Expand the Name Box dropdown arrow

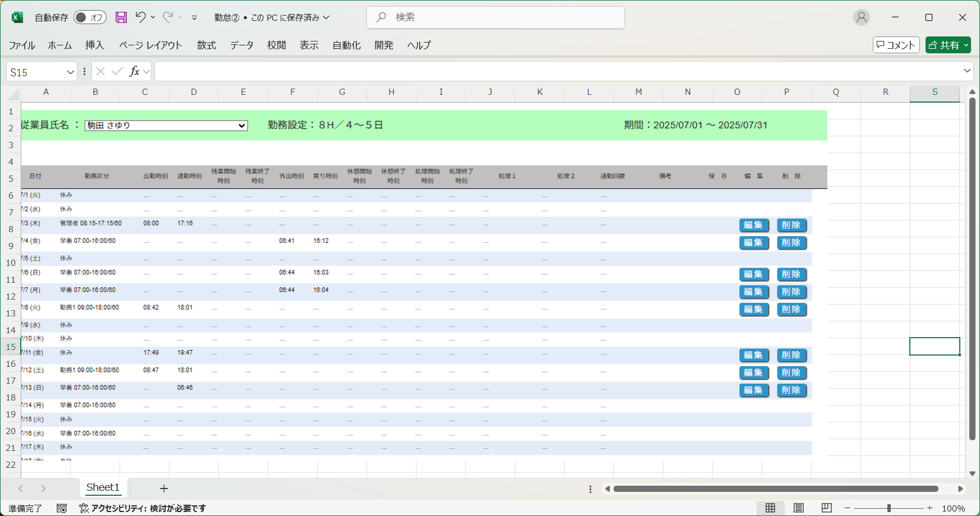(x=70, y=72)
